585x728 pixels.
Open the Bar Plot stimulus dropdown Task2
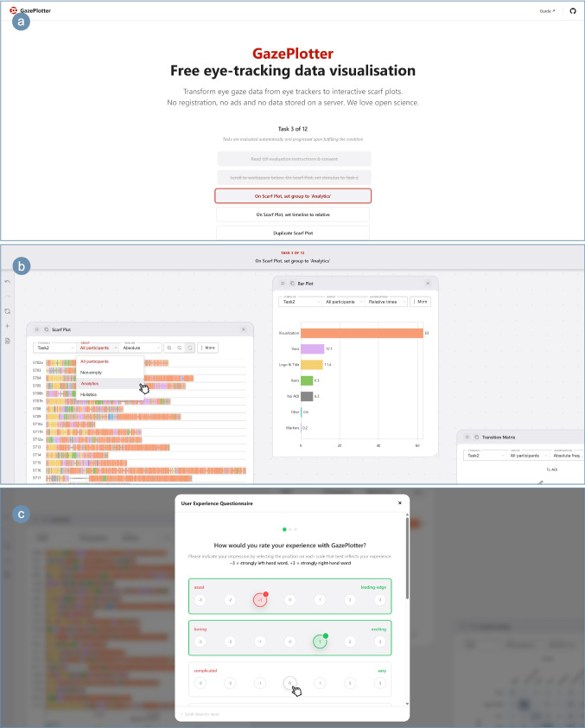click(x=300, y=302)
